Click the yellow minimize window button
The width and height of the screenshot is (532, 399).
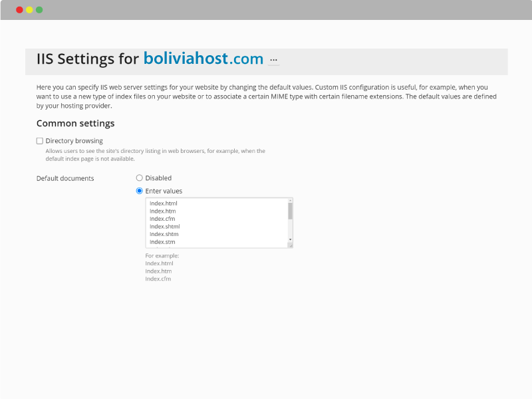point(29,10)
